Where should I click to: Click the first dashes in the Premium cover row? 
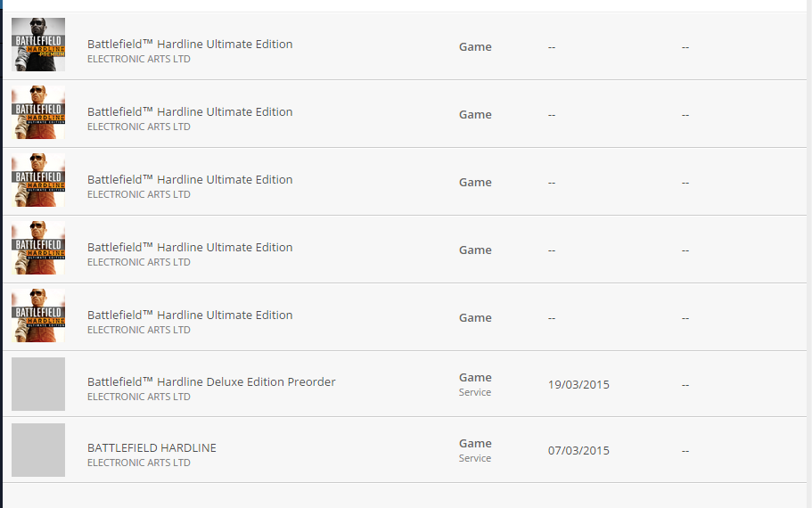click(552, 47)
